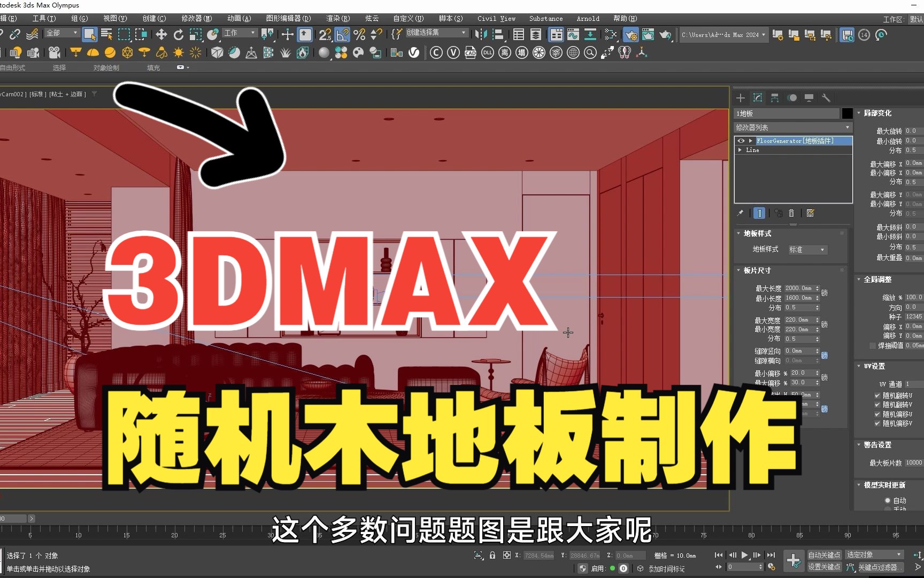Expand the Line item in modifier stack

(x=740, y=150)
